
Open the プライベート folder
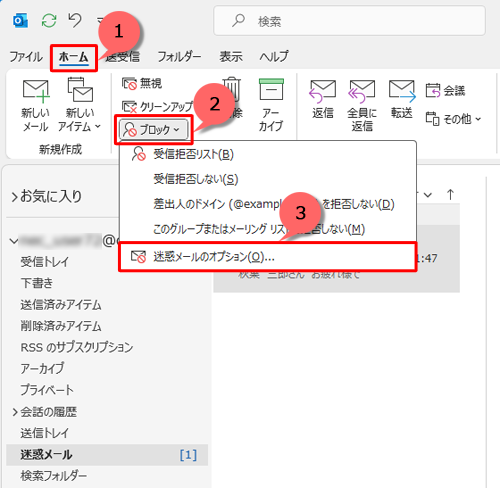(x=47, y=390)
